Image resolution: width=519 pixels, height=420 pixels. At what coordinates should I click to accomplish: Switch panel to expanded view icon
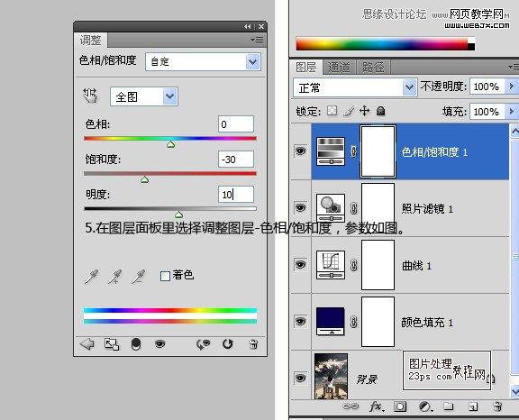(112, 344)
